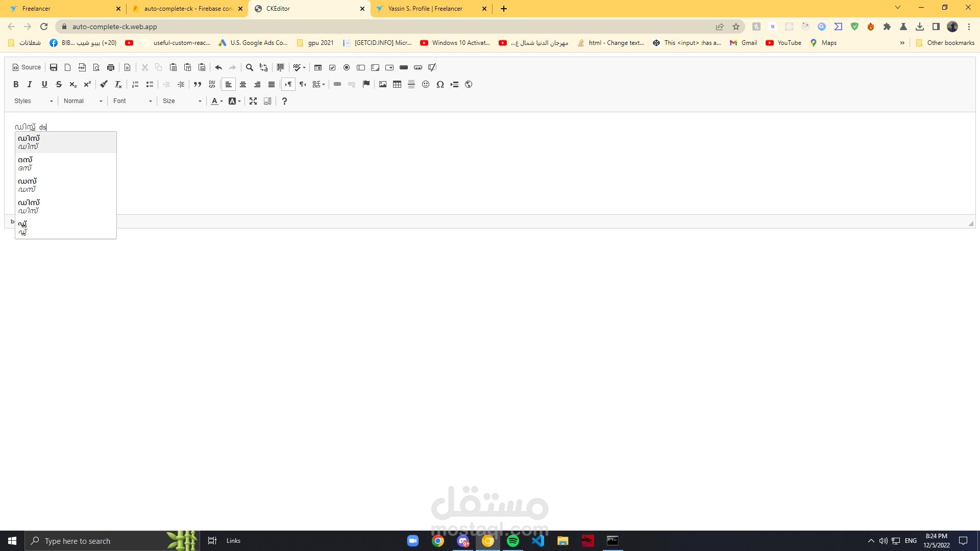Open the Set Language dropdown
980x551 pixels.
point(319,84)
